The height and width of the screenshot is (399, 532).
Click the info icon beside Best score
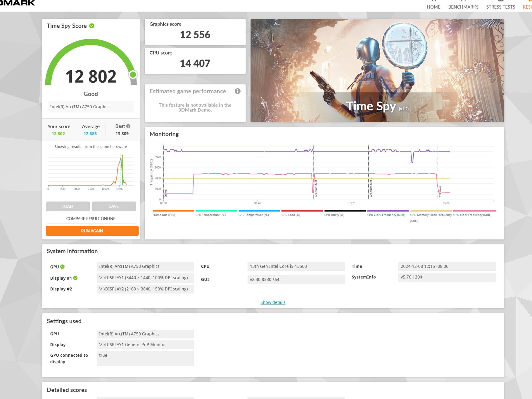click(128, 126)
